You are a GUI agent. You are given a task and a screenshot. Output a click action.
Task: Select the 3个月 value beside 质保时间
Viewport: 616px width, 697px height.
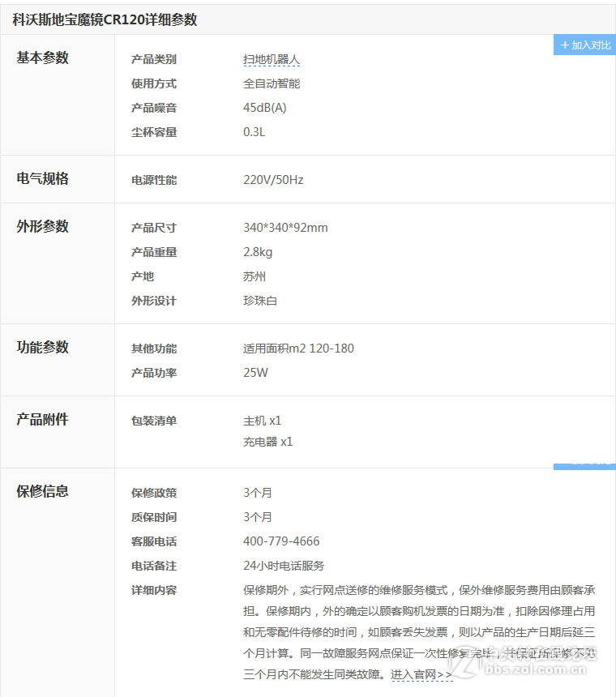[x=257, y=517]
